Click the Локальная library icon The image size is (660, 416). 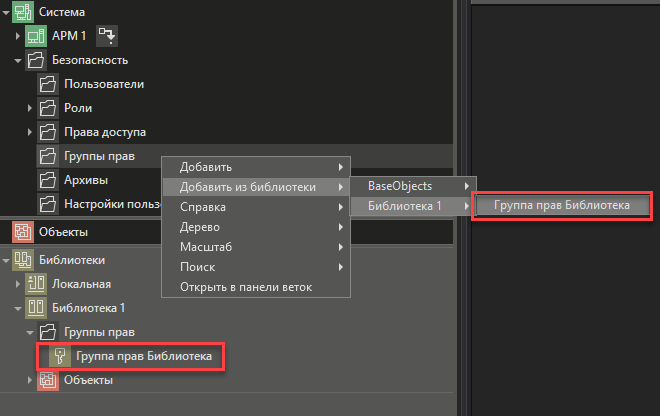[36, 283]
